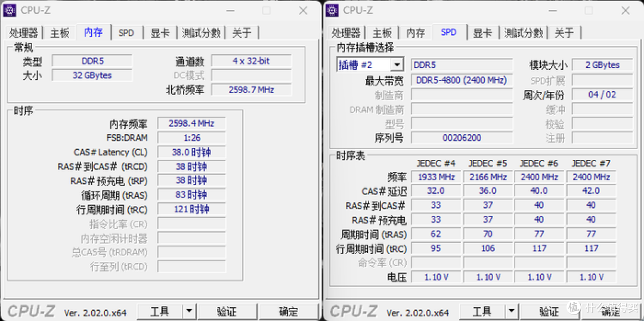Click 行周期时间 tRC value 121 时钟
644x321 pixels.
point(191,209)
